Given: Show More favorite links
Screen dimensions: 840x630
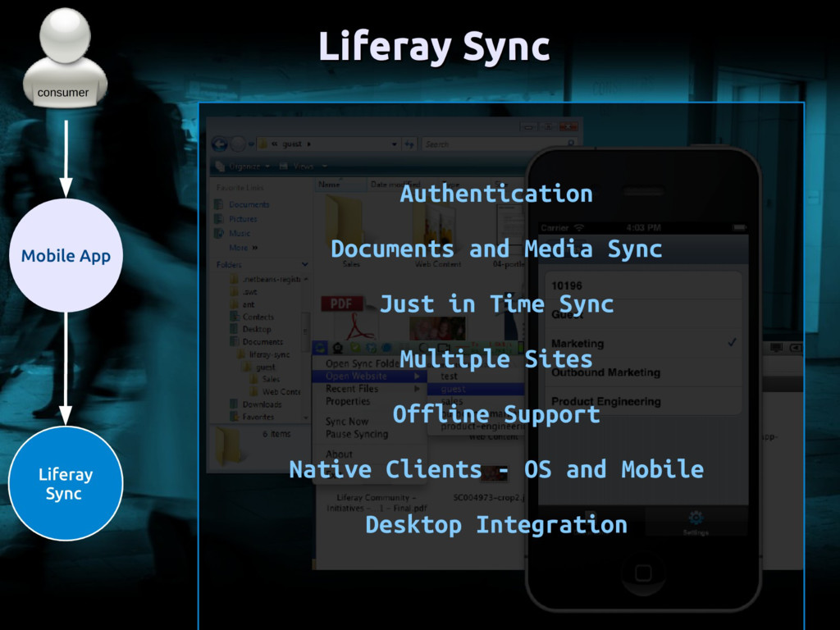Looking at the screenshot, I should [x=243, y=248].
